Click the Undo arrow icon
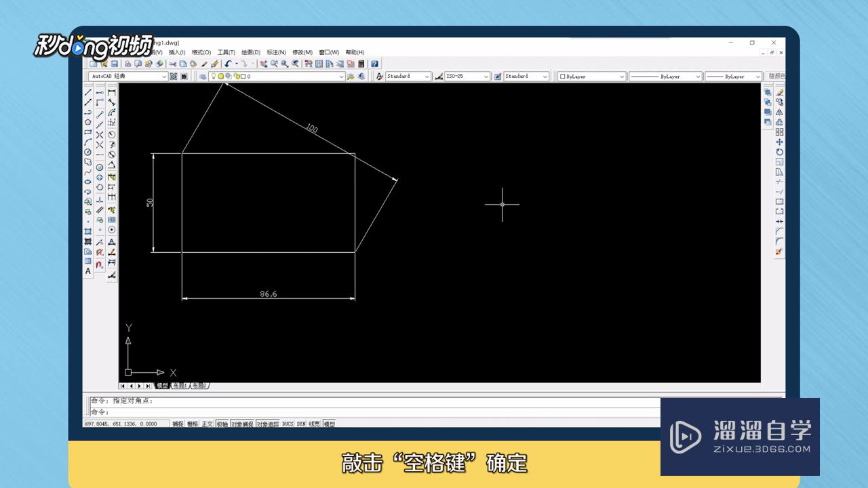The height and width of the screenshot is (488, 868). pos(228,64)
